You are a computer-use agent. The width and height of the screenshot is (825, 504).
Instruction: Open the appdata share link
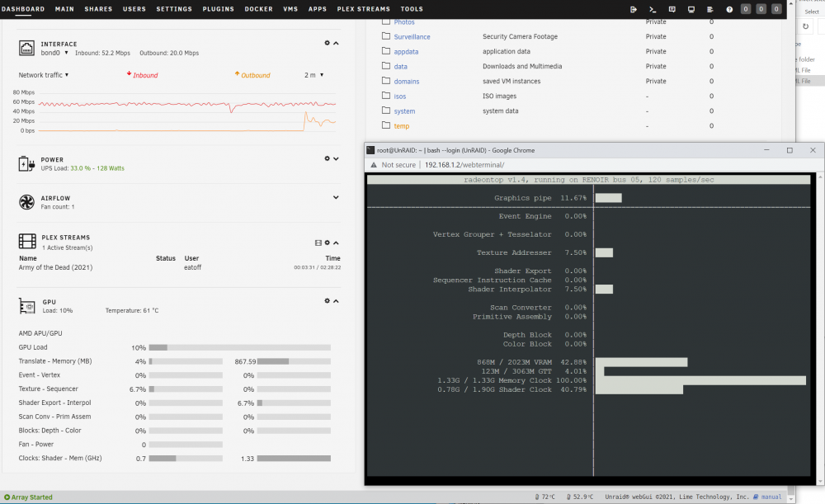(406, 52)
